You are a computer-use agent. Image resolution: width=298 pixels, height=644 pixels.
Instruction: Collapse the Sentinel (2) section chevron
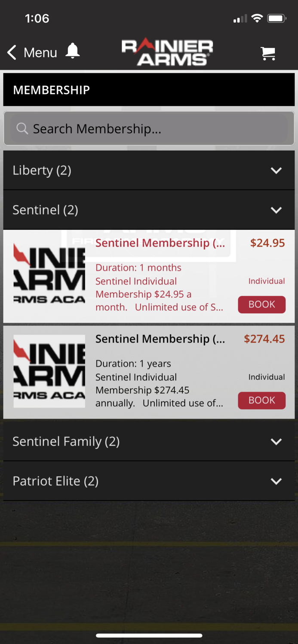276,210
